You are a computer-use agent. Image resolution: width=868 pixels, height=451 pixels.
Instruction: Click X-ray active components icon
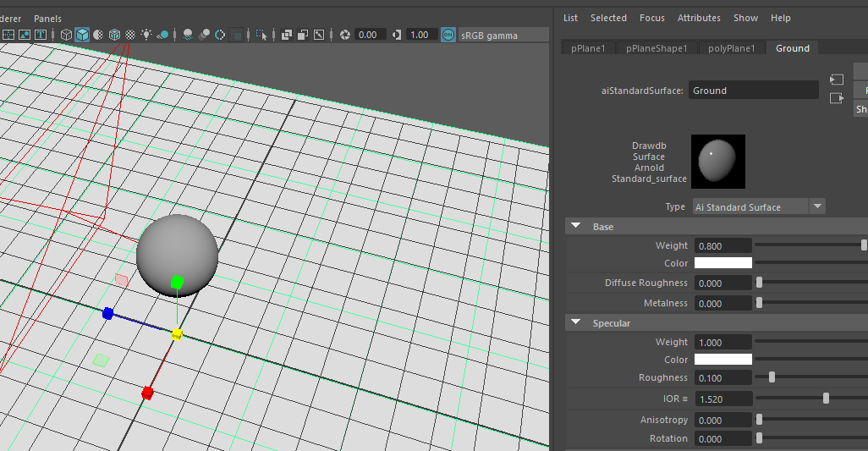[303, 35]
